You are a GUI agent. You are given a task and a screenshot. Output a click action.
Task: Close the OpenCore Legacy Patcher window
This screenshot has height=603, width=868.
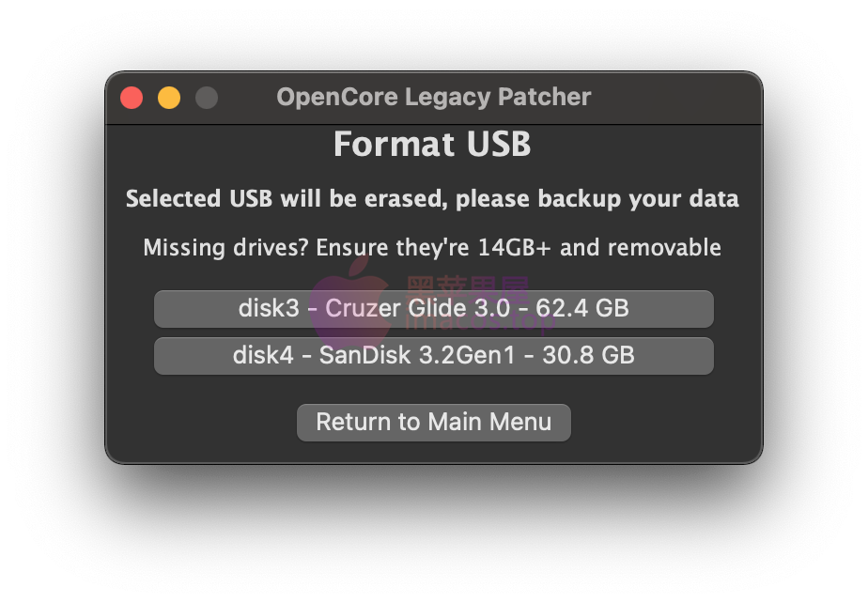coord(132,98)
